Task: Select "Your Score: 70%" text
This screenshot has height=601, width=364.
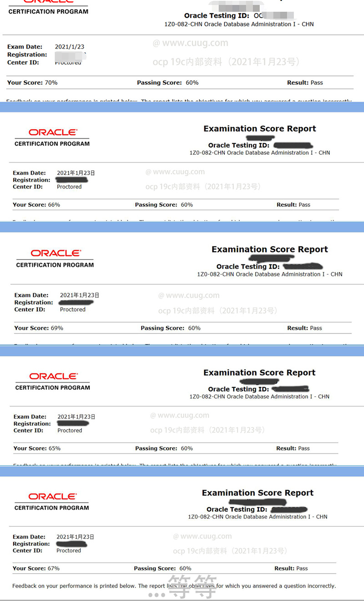Action: pyautogui.click(x=32, y=82)
